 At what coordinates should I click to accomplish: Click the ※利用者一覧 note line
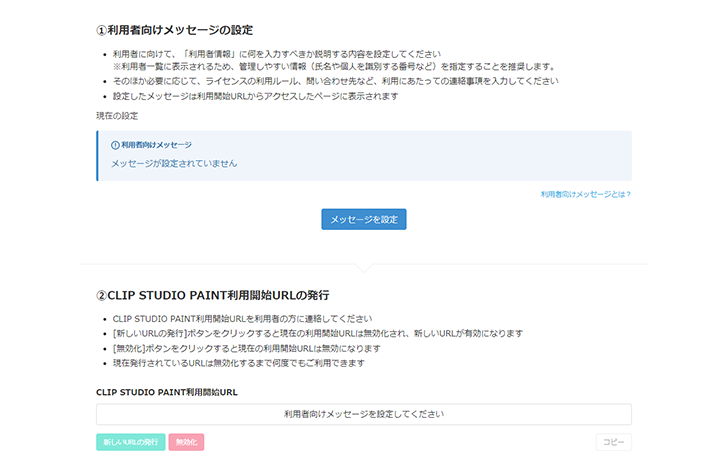pyautogui.click(x=333, y=67)
